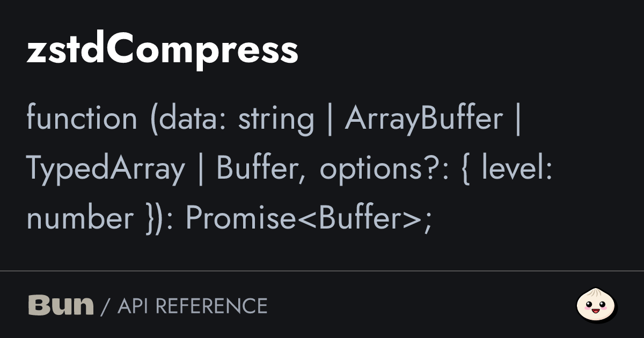Click the bold Bun wordmark logo

(61, 305)
